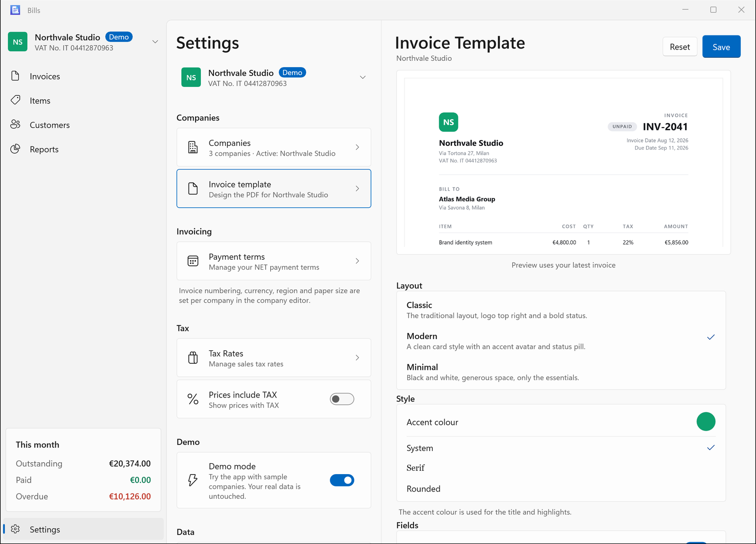The width and height of the screenshot is (756, 544).
Task: Go to the Items section
Action: click(x=84, y=101)
